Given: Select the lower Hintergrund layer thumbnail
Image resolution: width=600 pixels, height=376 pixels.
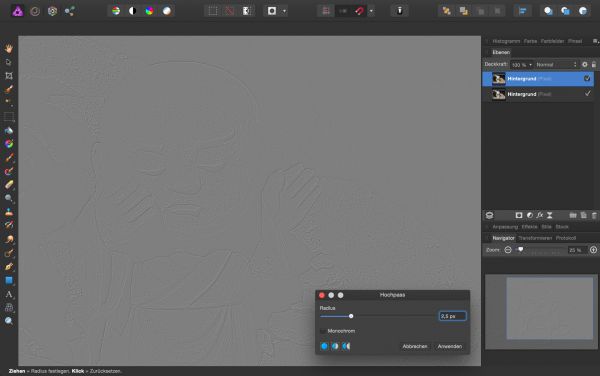Looking at the screenshot, I should (499, 94).
